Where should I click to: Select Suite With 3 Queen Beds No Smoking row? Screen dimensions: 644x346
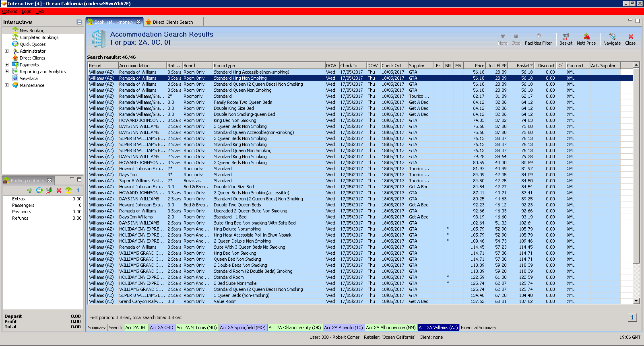point(360,247)
